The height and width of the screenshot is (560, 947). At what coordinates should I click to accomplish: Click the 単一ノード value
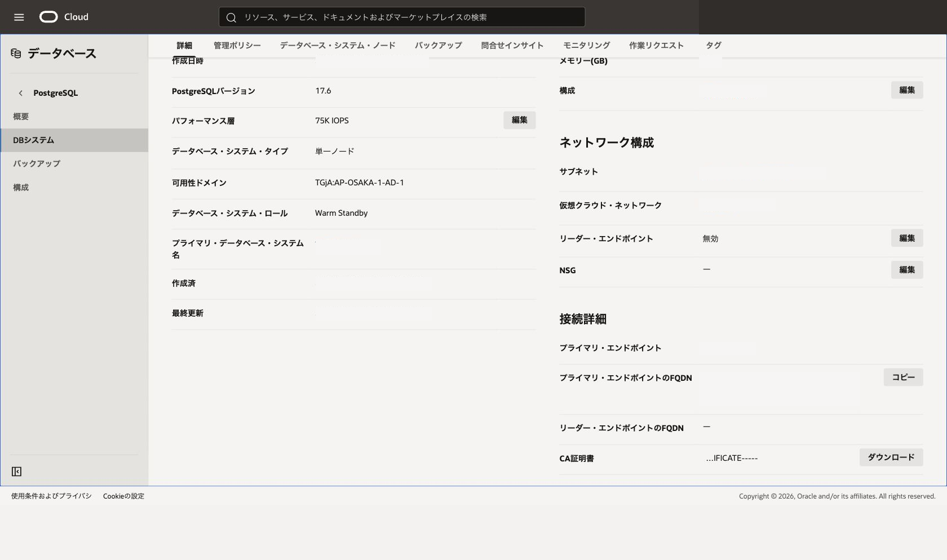pyautogui.click(x=335, y=152)
